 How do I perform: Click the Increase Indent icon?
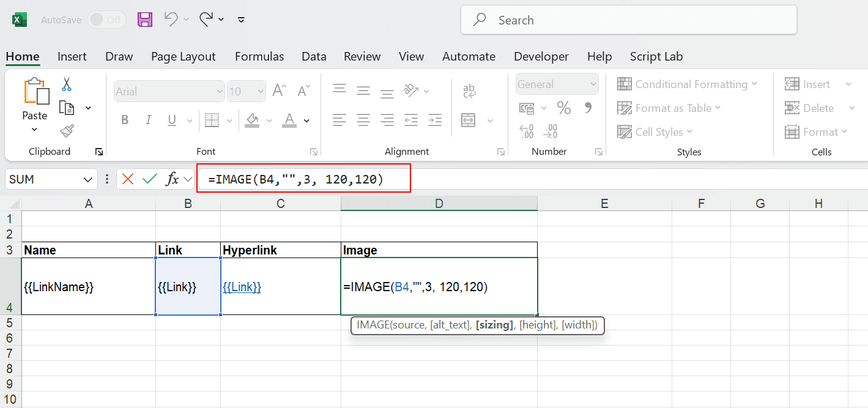pos(435,119)
